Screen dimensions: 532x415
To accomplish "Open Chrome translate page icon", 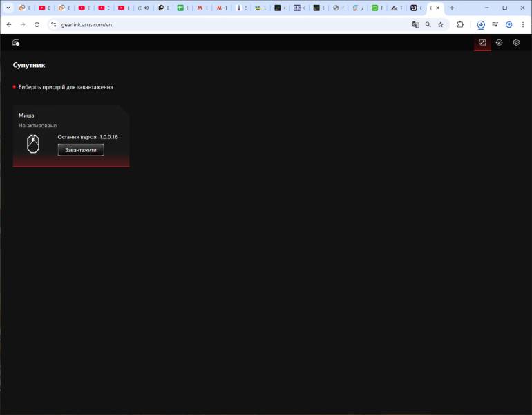I will click(x=415, y=24).
